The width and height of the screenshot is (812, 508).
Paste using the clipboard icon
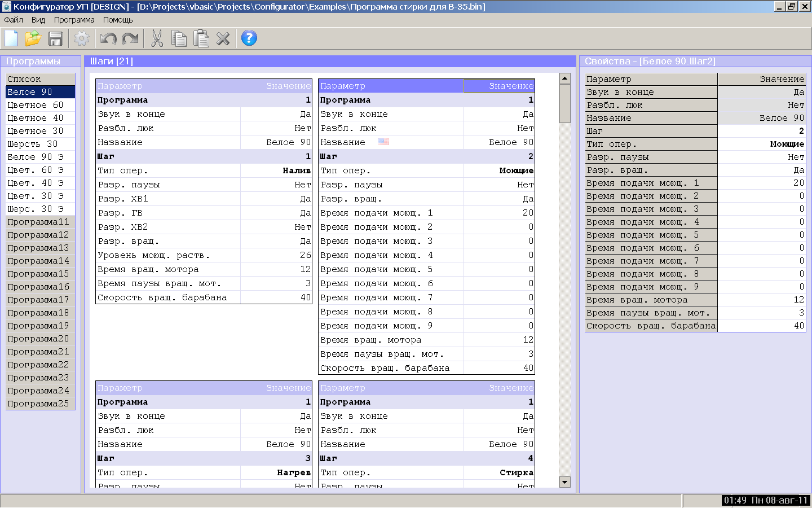pos(201,38)
